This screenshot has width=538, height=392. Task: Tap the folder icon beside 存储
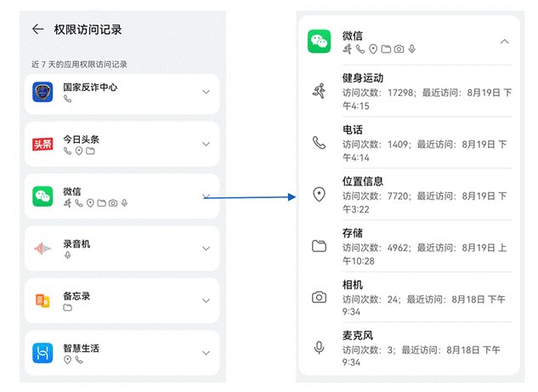(319, 246)
